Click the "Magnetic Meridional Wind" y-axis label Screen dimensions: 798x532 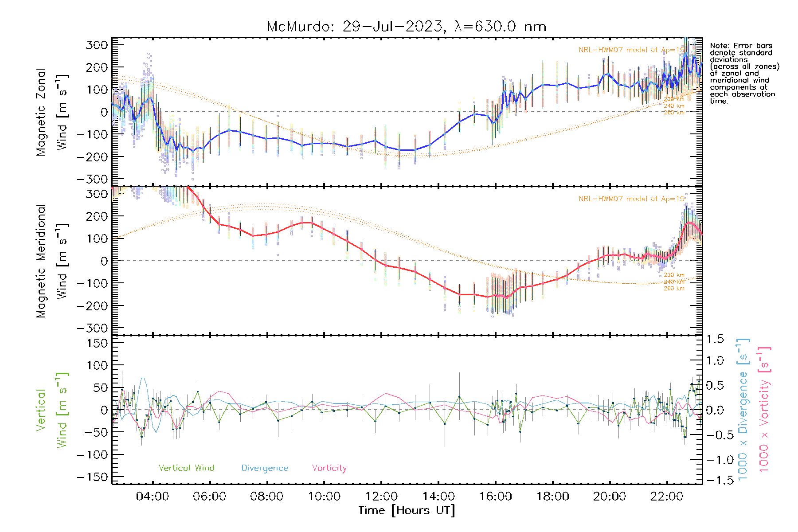tap(51, 261)
